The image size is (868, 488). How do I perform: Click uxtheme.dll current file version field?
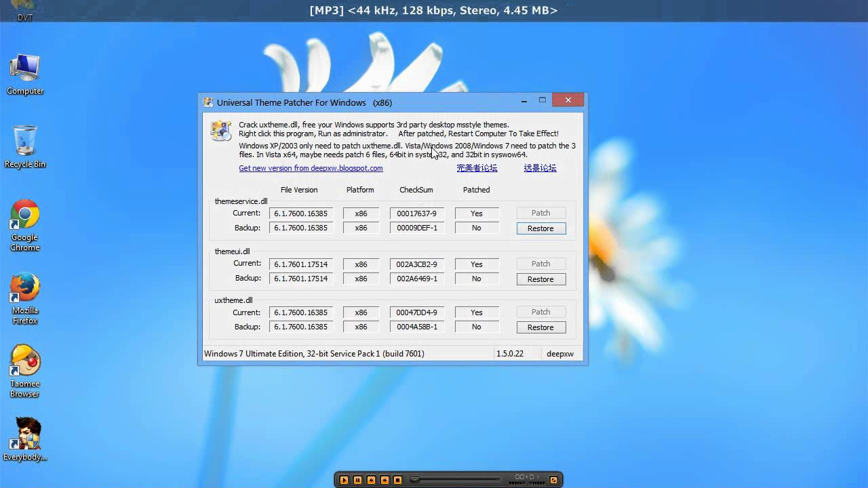pyautogui.click(x=300, y=312)
